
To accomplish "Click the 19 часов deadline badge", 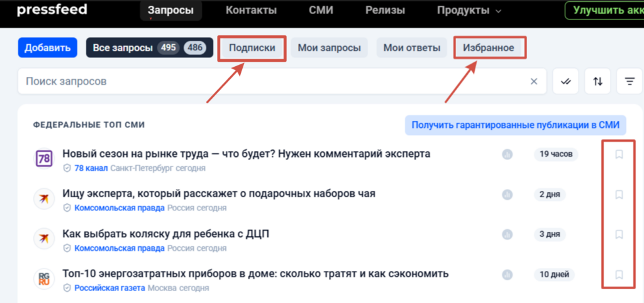I will point(556,154).
